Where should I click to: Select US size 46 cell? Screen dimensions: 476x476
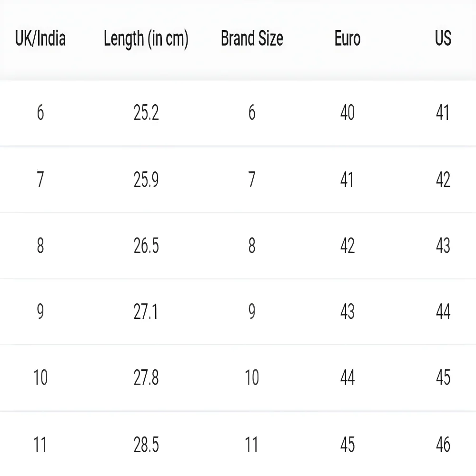point(443,445)
